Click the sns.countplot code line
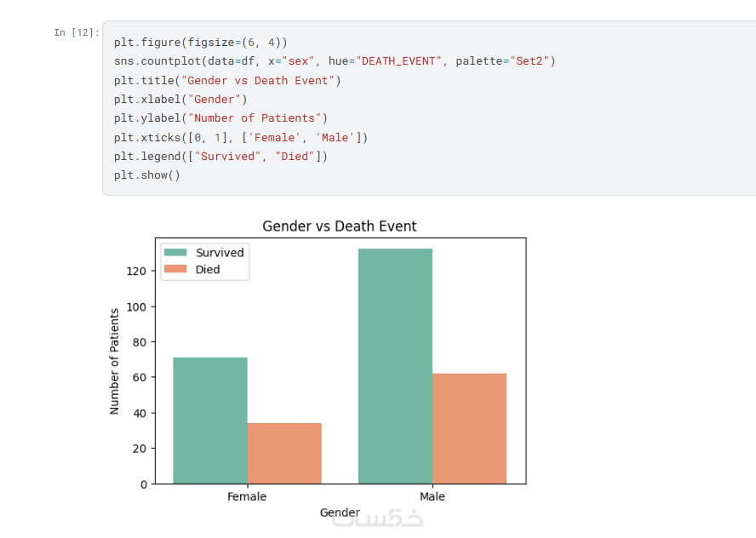 click(x=334, y=61)
